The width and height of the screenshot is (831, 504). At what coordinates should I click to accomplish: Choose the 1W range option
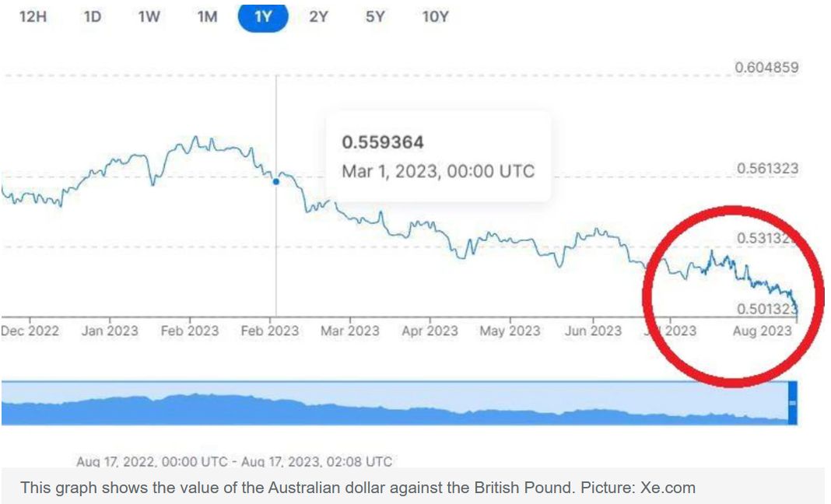point(149,16)
